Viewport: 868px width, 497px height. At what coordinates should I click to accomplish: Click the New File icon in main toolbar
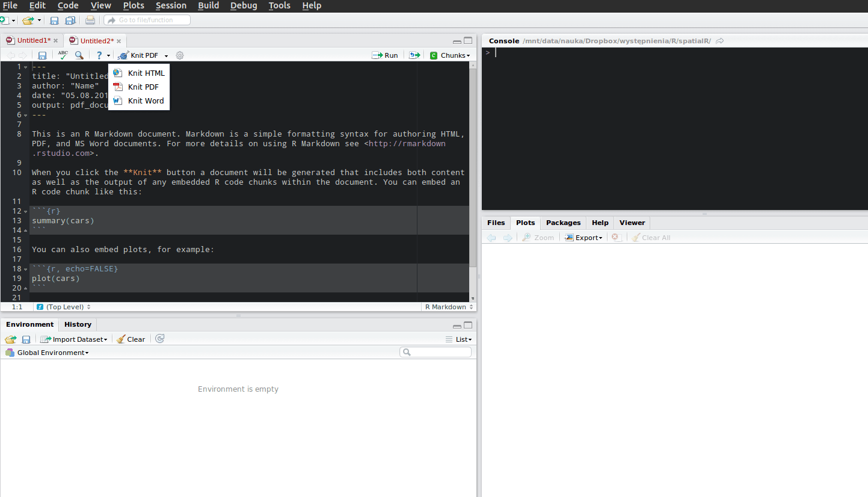(x=4, y=20)
